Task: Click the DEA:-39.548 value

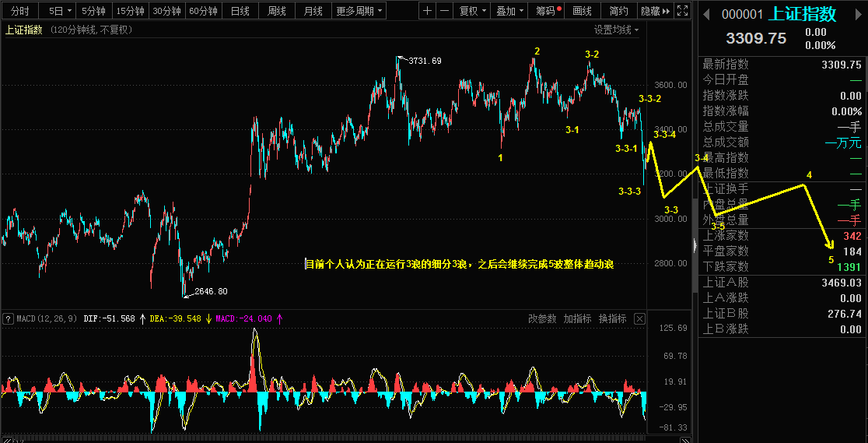Action: coord(174,318)
